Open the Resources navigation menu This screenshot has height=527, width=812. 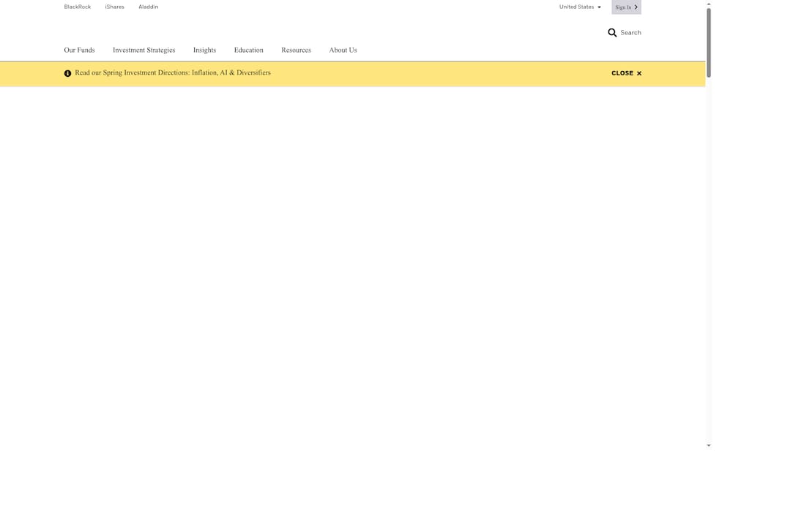click(x=296, y=51)
